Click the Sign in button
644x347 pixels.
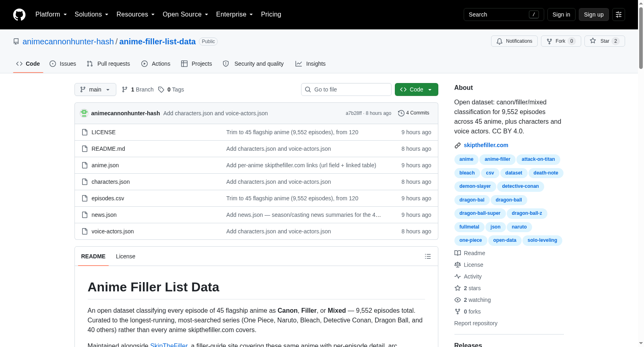[561, 15]
